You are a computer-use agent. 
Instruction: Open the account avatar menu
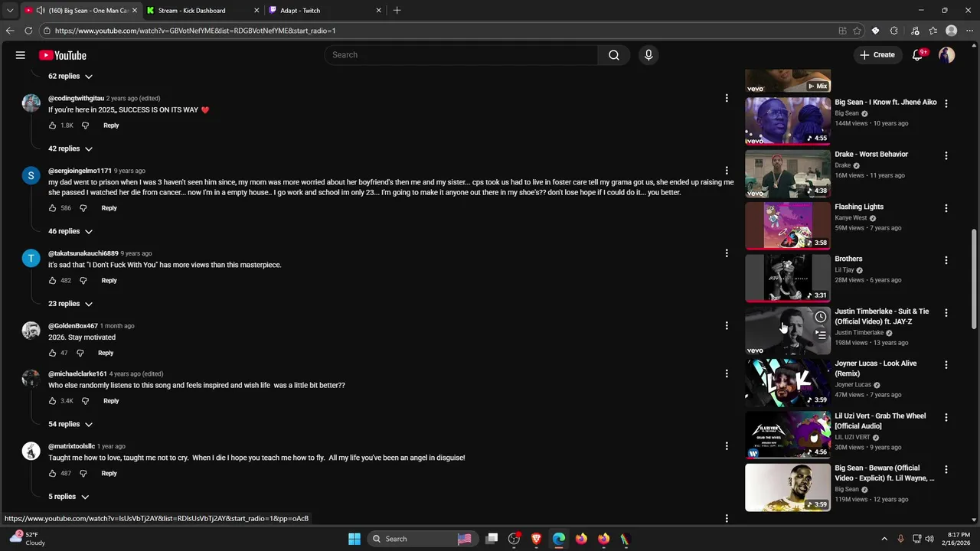(947, 55)
